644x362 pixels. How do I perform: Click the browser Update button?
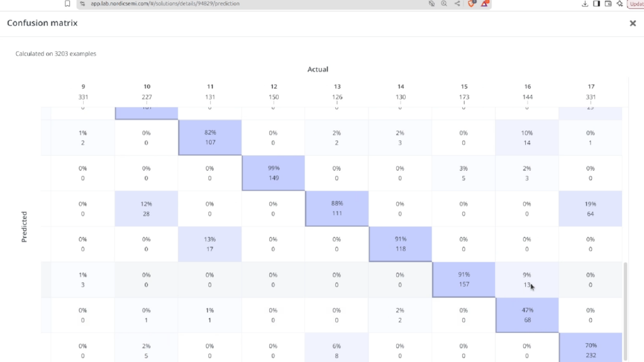(635, 4)
